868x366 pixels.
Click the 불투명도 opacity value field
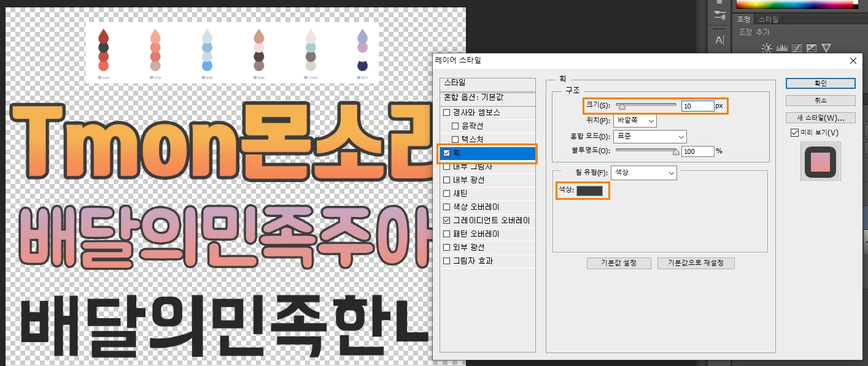tap(697, 151)
